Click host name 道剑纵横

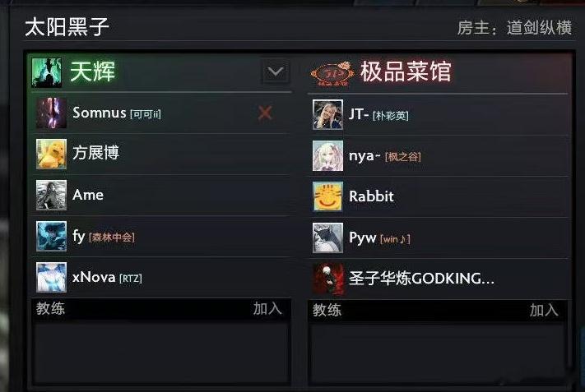click(x=539, y=28)
